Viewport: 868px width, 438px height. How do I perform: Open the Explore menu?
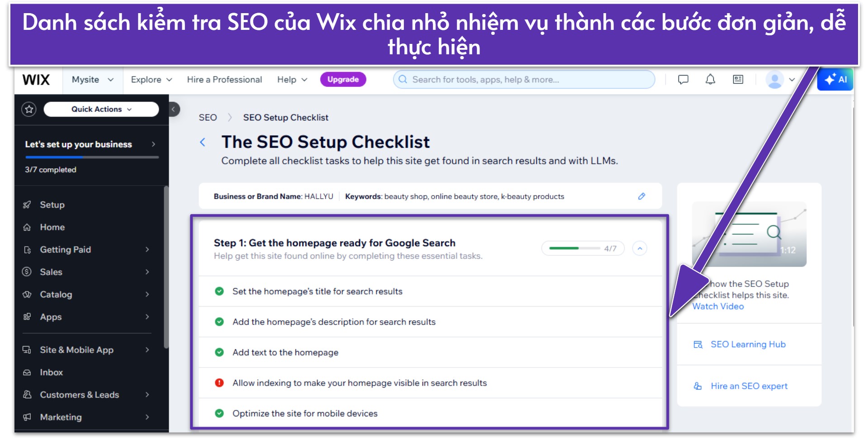coord(151,80)
